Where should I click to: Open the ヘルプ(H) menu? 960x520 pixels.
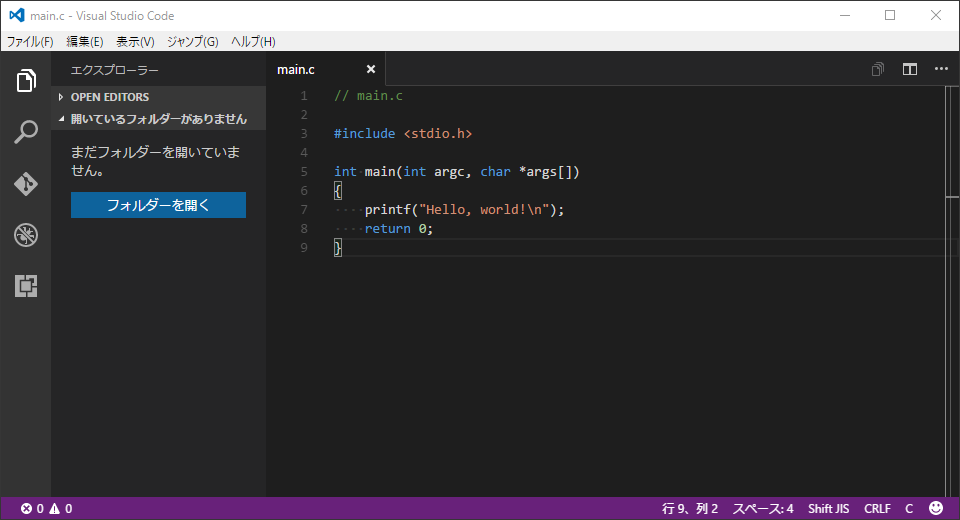coord(253,42)
